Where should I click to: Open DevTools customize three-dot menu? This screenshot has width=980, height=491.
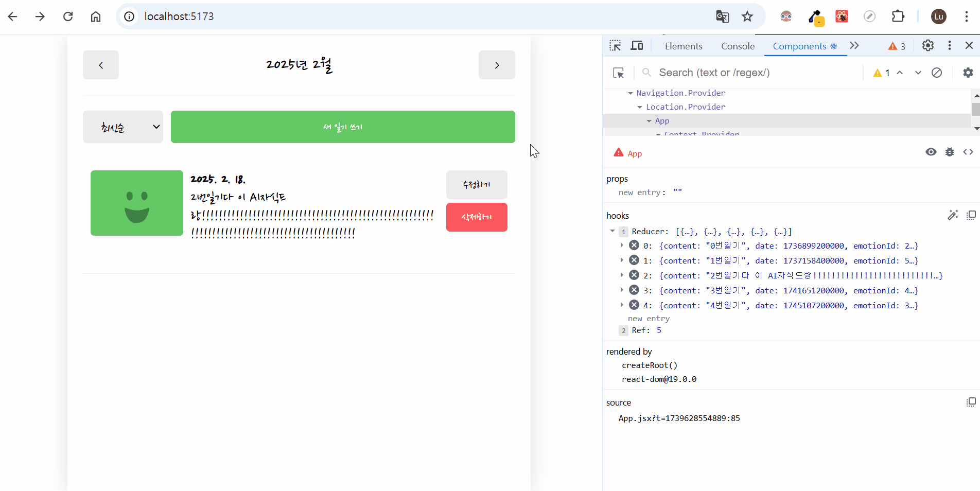950,46
